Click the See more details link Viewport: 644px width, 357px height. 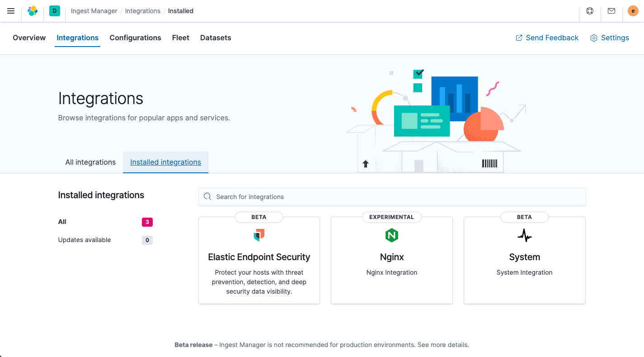coord(443,345)
